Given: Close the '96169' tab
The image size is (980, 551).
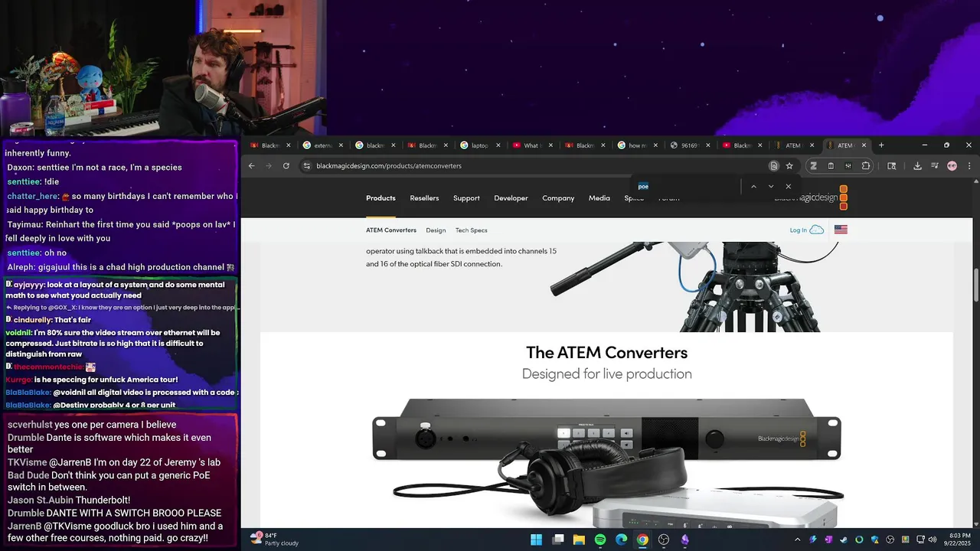Looking at the screenshot, I should (707, 145).
